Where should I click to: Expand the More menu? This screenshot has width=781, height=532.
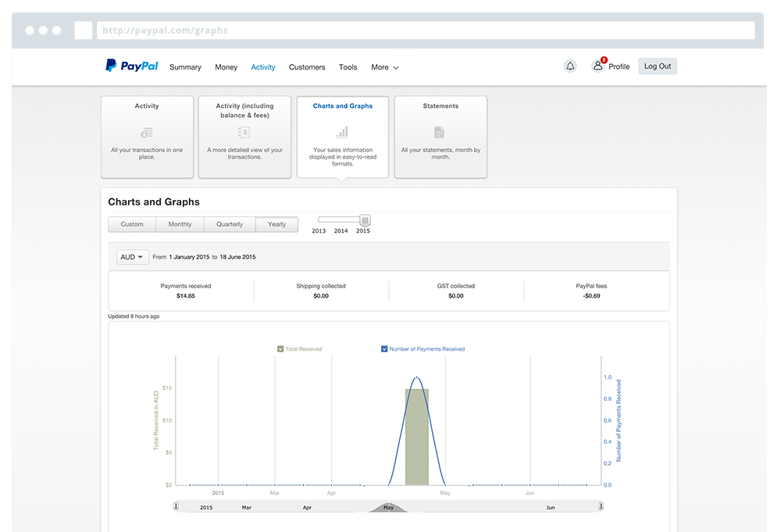384,67
